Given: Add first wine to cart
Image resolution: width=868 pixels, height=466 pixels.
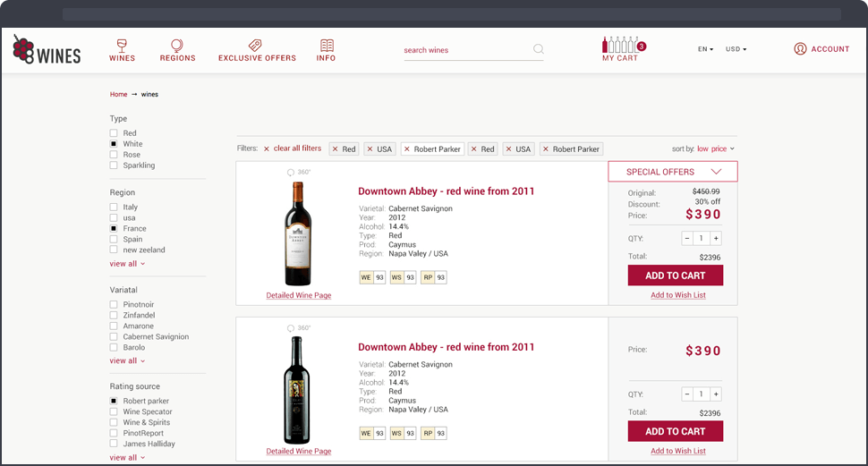Looking at the screenshot, I should (x=676, y=275).
